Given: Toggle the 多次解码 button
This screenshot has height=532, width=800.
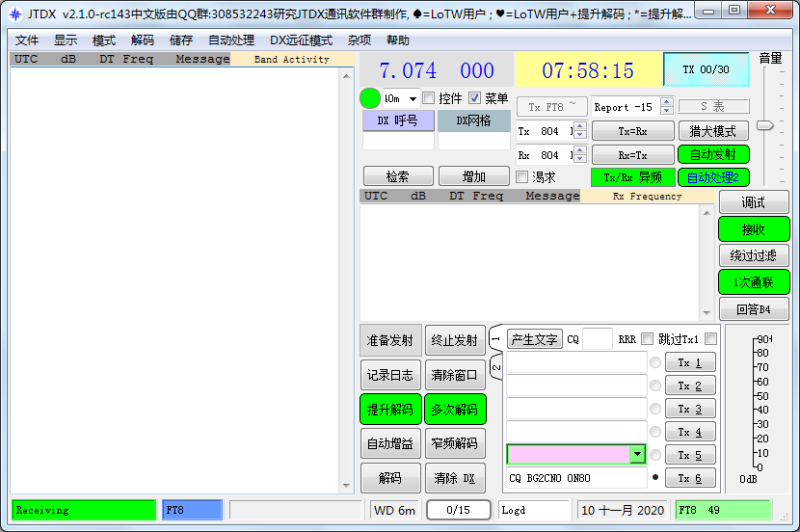Looking at the screenshot, I should pyautogui.click(x=455, y=409).
